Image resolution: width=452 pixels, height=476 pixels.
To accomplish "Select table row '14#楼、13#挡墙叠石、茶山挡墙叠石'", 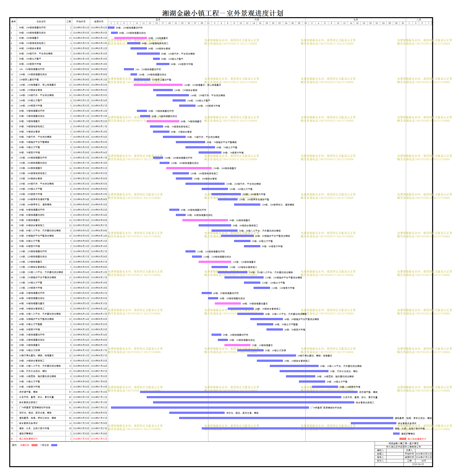I will click(x=59, y=85).
